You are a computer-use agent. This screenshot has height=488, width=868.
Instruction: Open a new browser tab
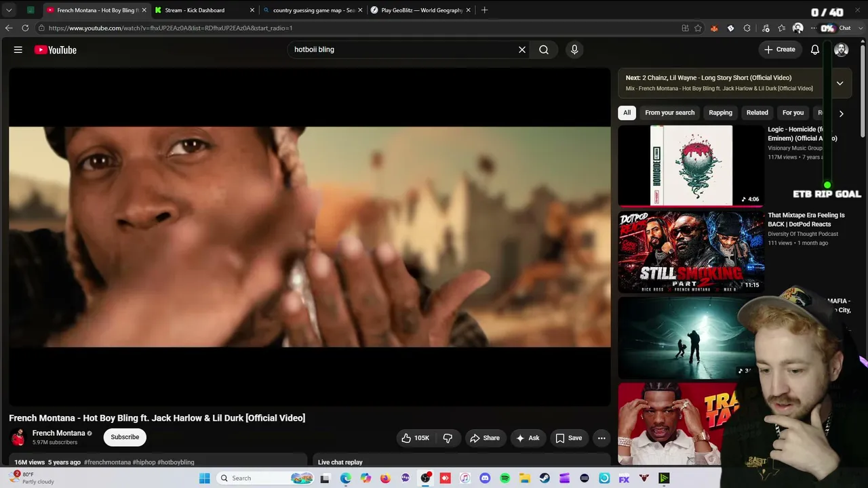click(484, 10)
